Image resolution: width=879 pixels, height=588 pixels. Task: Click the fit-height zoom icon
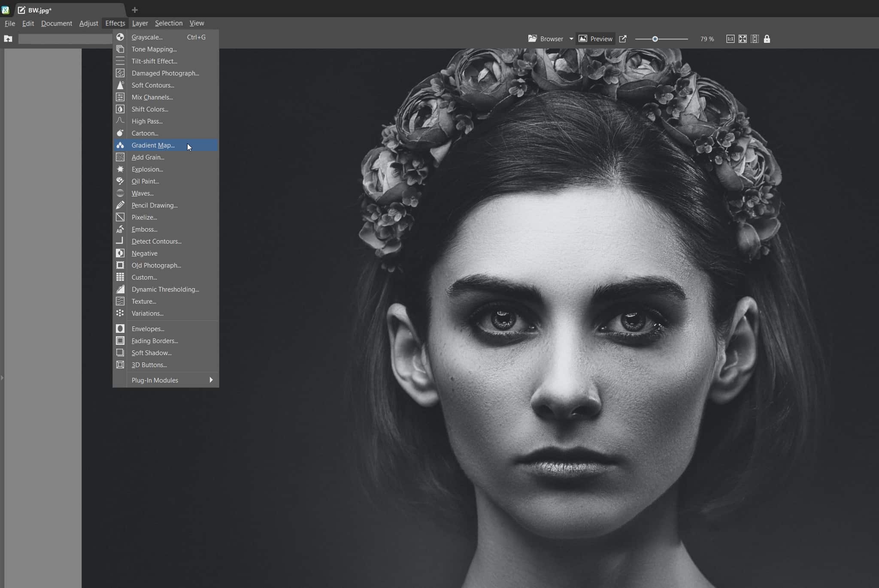click(755, 39)
